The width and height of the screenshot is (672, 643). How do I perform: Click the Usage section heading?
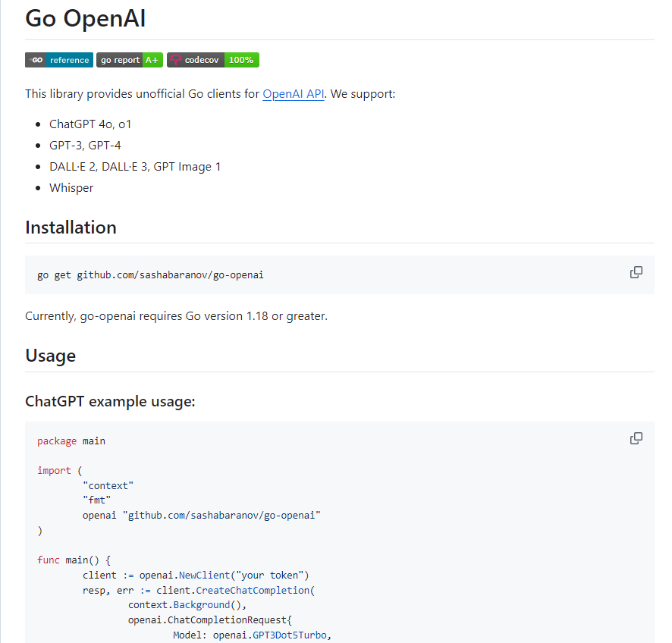click(50, 356)
